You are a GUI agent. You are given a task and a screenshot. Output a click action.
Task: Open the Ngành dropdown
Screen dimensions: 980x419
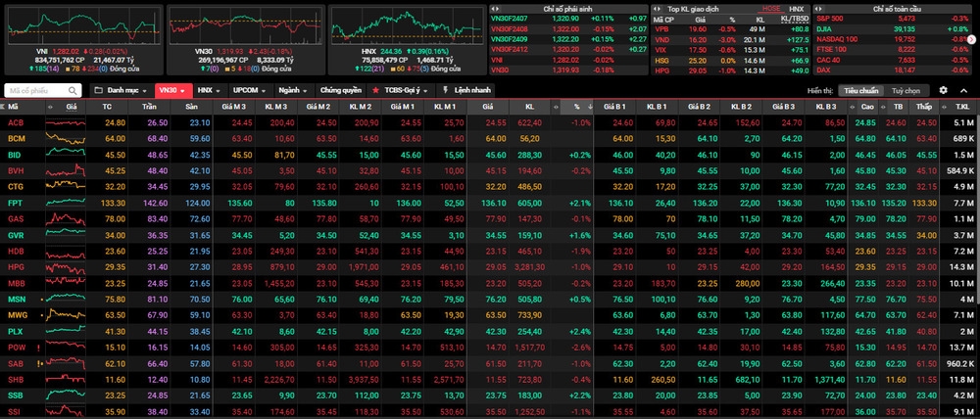tap(284, 90)
